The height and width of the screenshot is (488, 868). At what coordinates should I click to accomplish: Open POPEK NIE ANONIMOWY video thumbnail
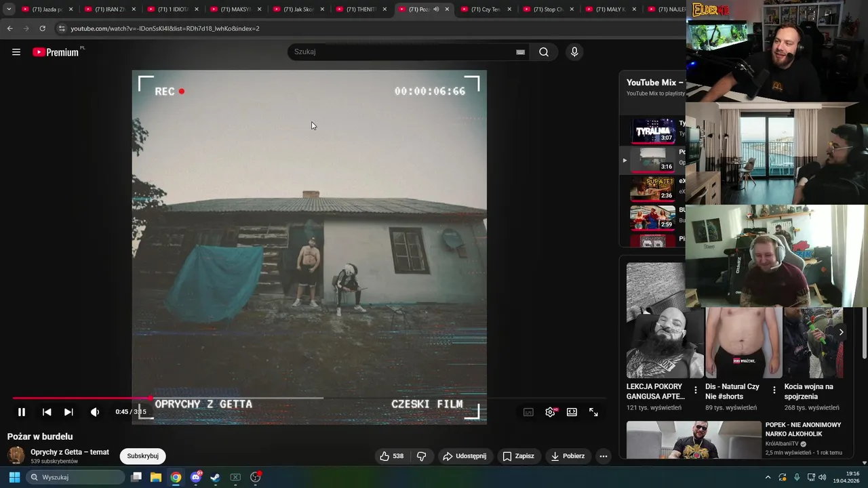(694, 440)
